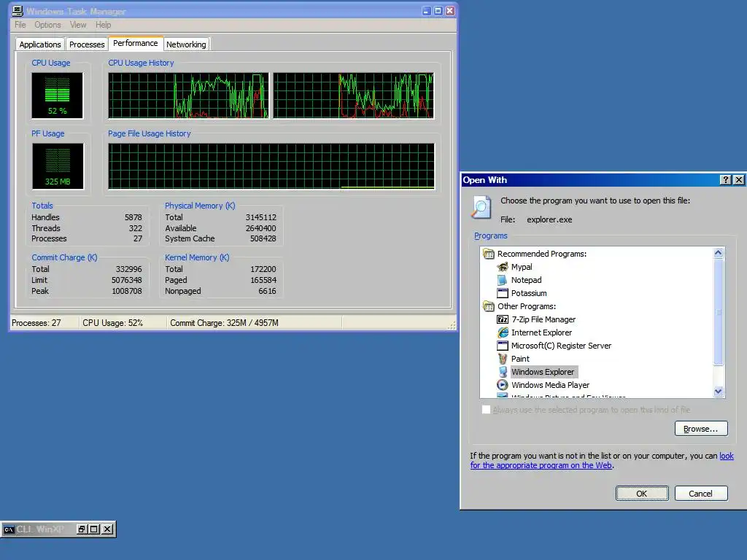
Task: Select Internet Explorer entry
Action: [x=542, y=332]
